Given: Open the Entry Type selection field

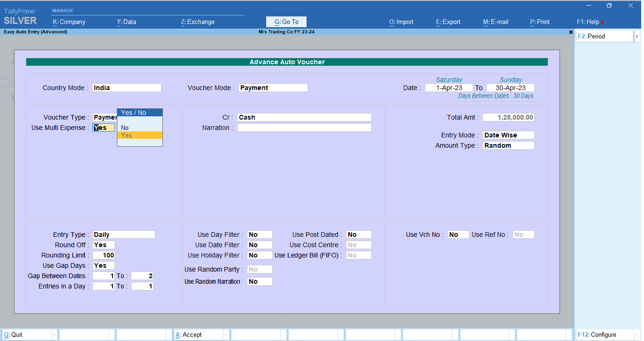Looking at the screenshot, I should click(124, 235).
